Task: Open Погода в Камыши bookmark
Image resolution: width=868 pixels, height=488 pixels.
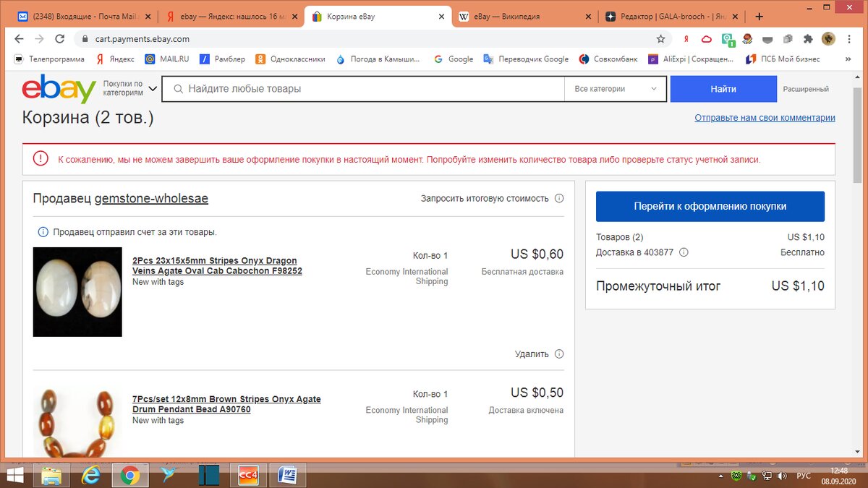Action: pos(378,59)
